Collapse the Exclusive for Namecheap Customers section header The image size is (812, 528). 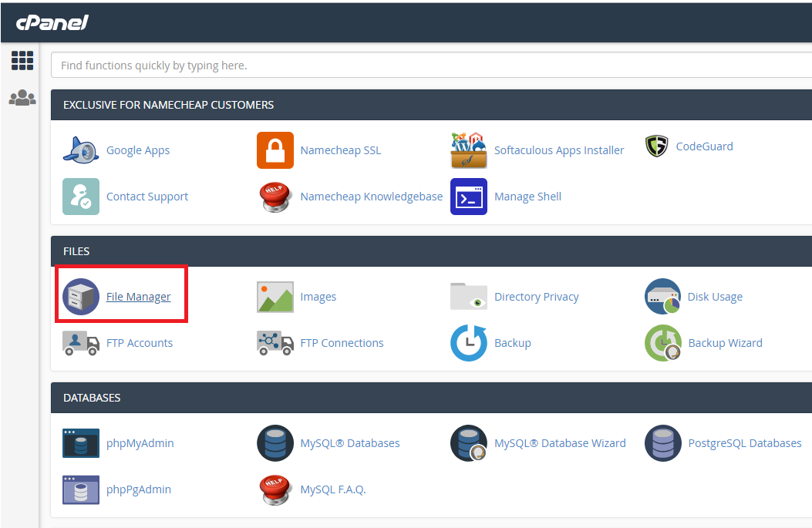431,105
